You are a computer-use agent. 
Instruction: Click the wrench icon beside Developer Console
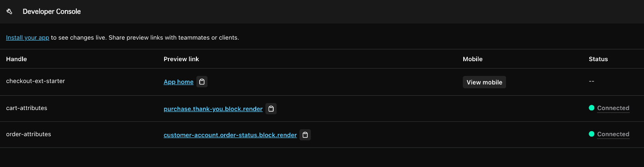[9, 12]
